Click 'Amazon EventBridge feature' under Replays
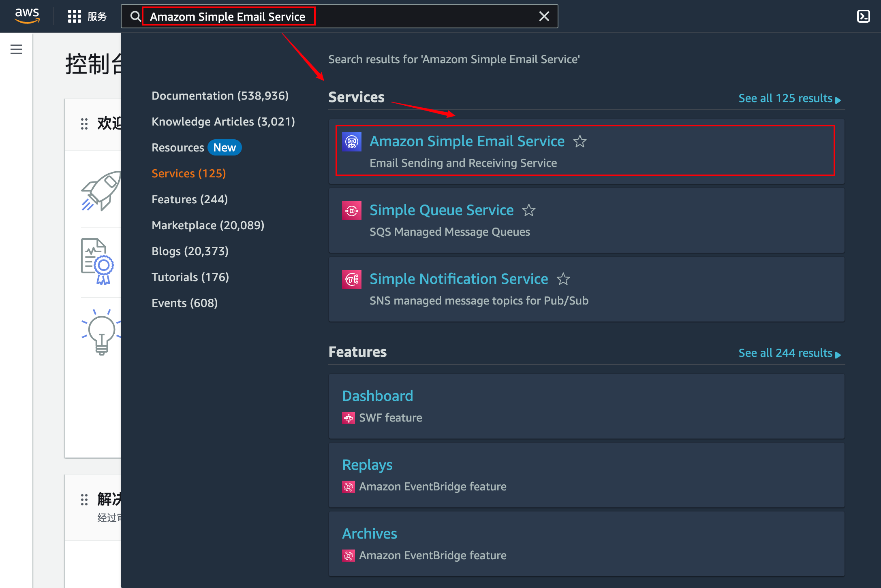Viewport: 881px width, 588px height. tap(433, 486)
